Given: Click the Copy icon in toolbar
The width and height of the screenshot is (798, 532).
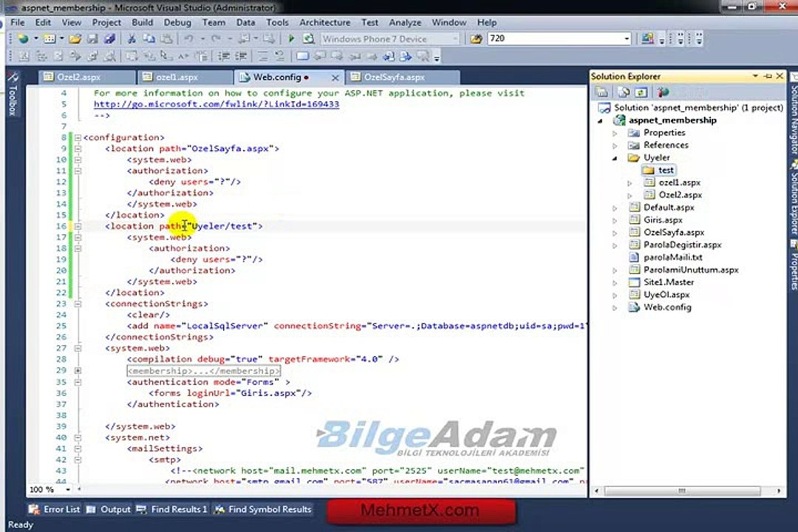Looking at the screenshot, I should [x=149, y=38].
